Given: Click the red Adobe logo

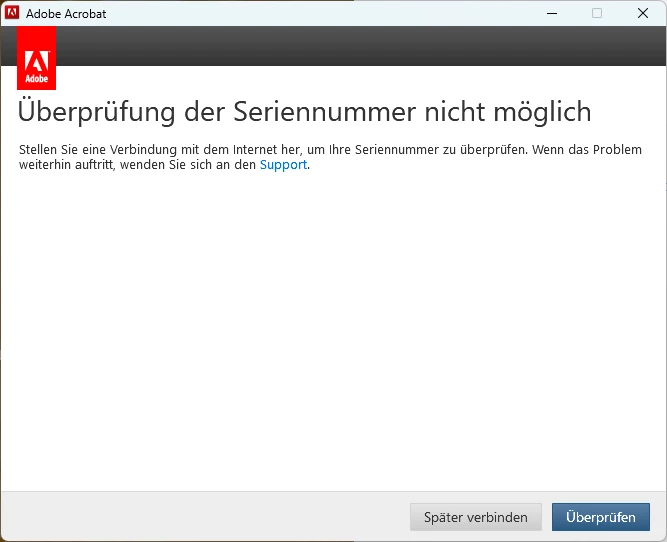Looking at the screenshot, I should pos(37,58).
